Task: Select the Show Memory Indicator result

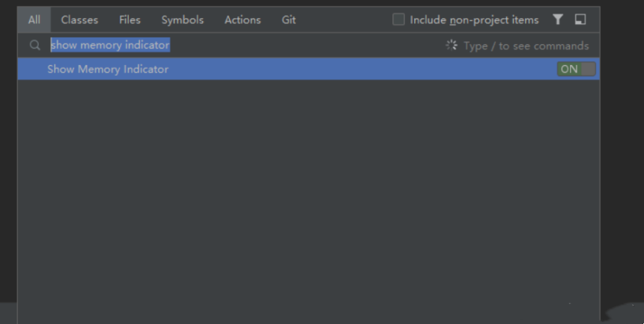Action: click(x=108, y=70)
